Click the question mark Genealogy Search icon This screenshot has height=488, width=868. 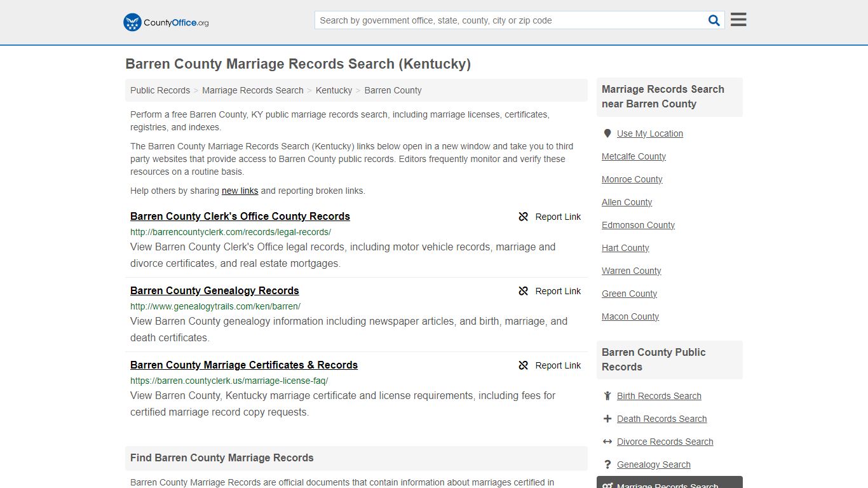coord(607,464)
